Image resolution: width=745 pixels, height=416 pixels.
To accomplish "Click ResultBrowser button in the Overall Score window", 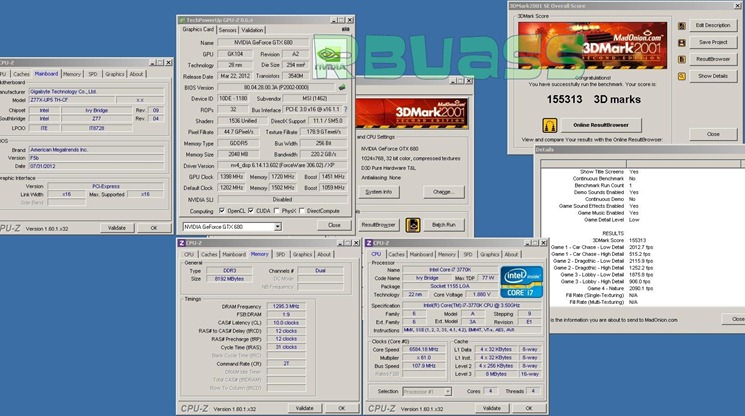I will (x=713, y=59).
